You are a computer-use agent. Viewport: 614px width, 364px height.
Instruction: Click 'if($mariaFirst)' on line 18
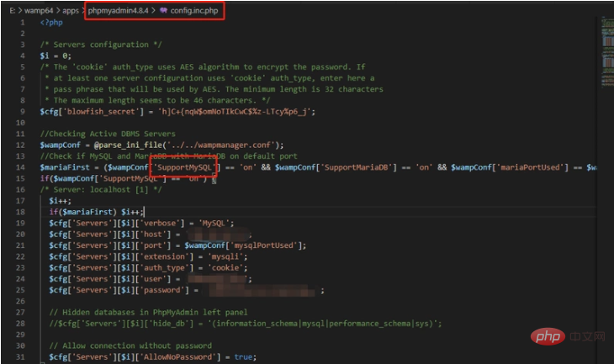[x=82, y=212]
